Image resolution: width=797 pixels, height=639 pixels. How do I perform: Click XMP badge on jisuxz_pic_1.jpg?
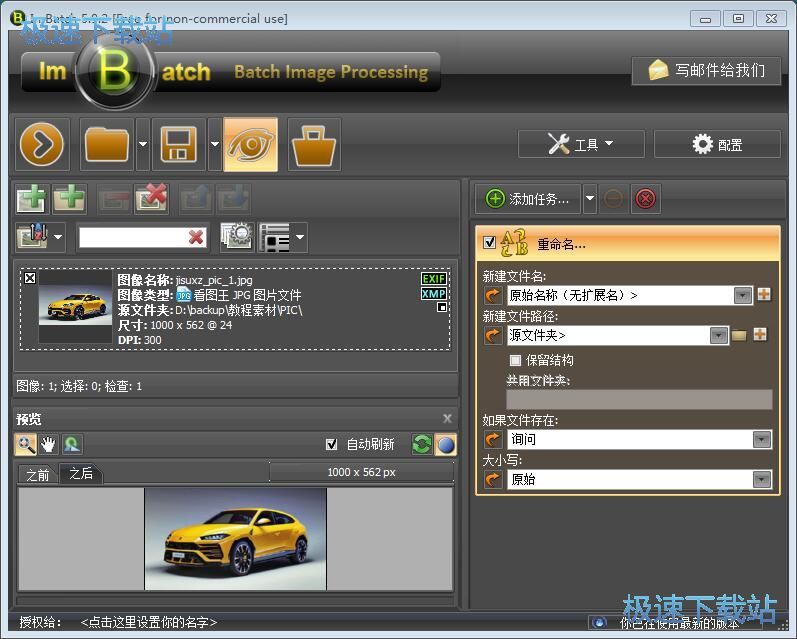coord(434,293)
